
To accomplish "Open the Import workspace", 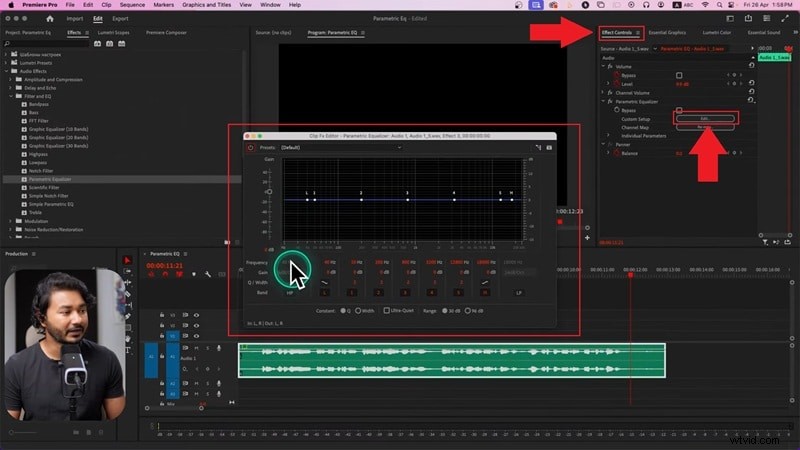I will click(x=74, y=19).
